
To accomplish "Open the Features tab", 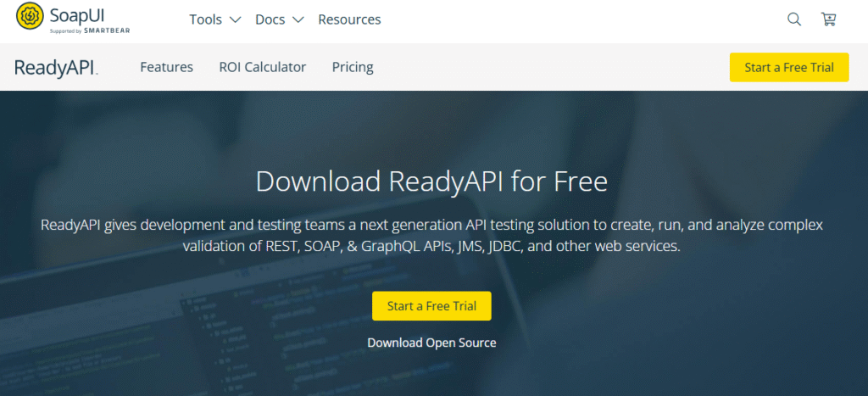I will pos(167,67).
